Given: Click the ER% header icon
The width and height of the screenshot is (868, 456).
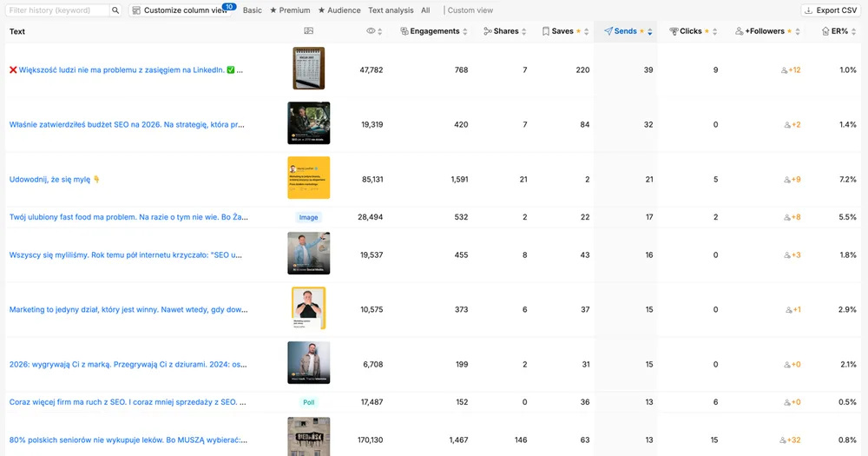Looking at the screenshot, I should click(x=825, y=31).
